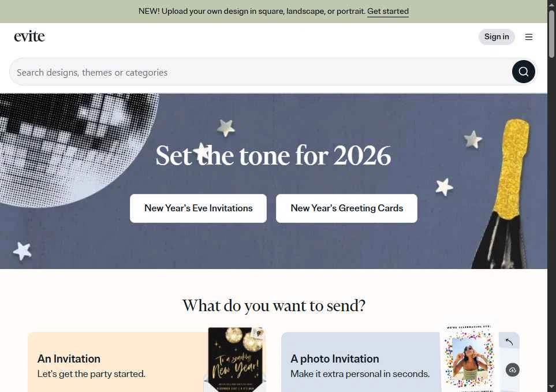Open New Year's Greeting Cards
Screen dimensions: 556x392
pyautogui.click(x=346, y=208)
